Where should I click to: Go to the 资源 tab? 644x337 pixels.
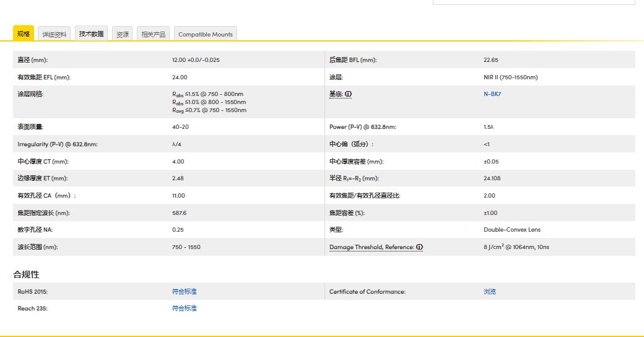click(x=123, y=34)
